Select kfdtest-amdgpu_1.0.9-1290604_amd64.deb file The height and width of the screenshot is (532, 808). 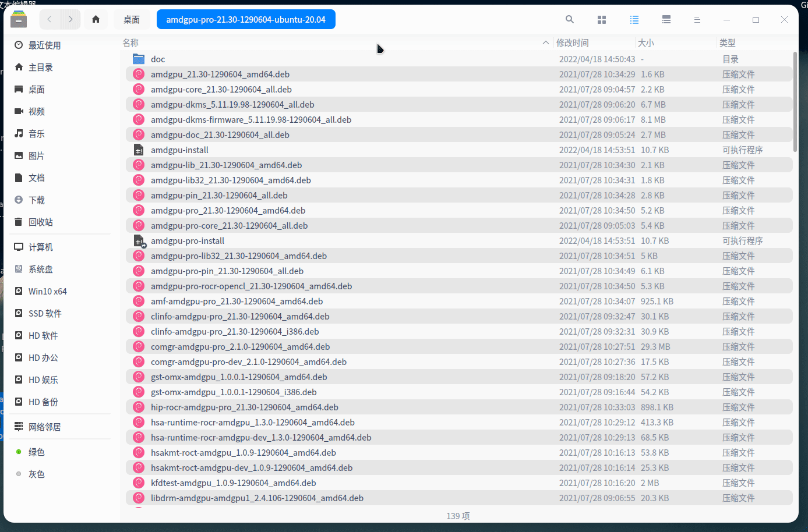tap(459, 483)
